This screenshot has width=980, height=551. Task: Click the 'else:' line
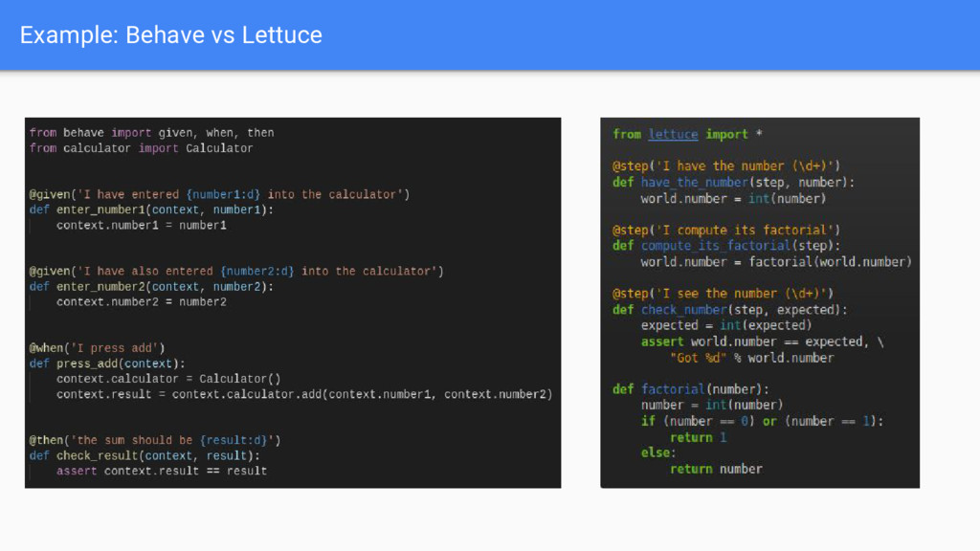point(658,452)
